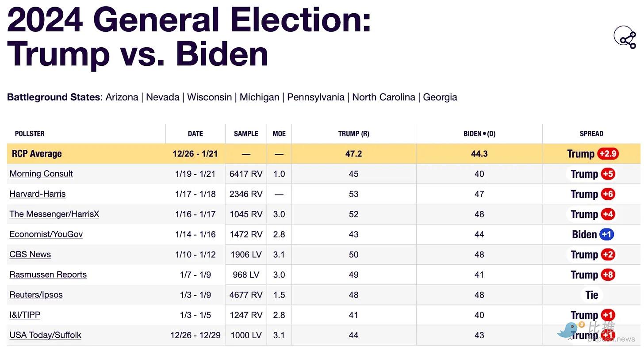Click the SPREAD column header

pos(591,134)
